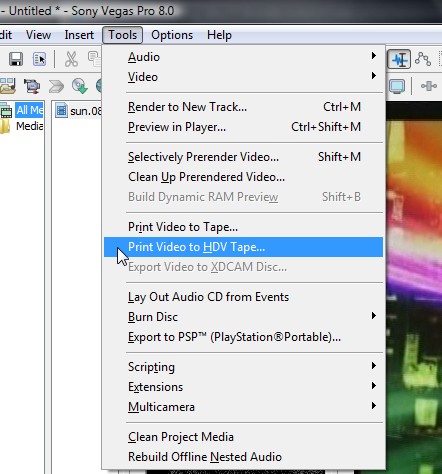The image size is (442, 474).
Task: Click the Import Media folder icon
Action: pos(7,86)
